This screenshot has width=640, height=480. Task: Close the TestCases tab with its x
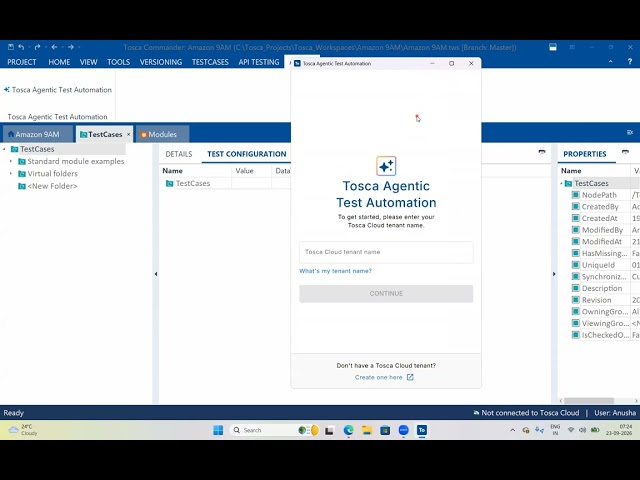[129, 134]
